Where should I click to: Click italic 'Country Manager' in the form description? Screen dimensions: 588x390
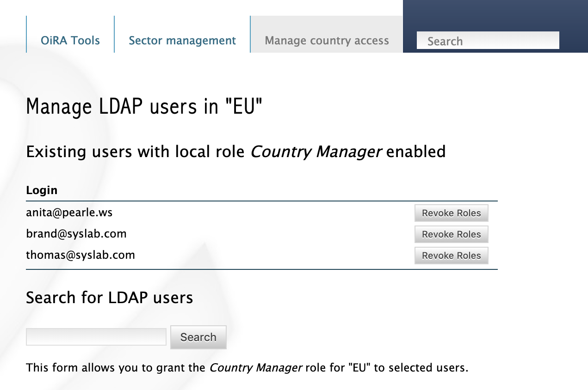(256, 368)
